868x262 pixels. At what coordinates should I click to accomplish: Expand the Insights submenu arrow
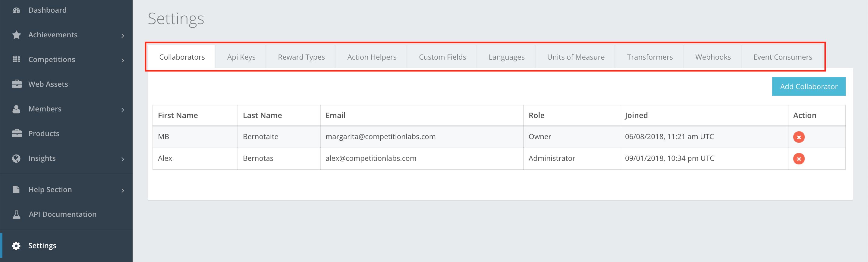pos(123,159)
